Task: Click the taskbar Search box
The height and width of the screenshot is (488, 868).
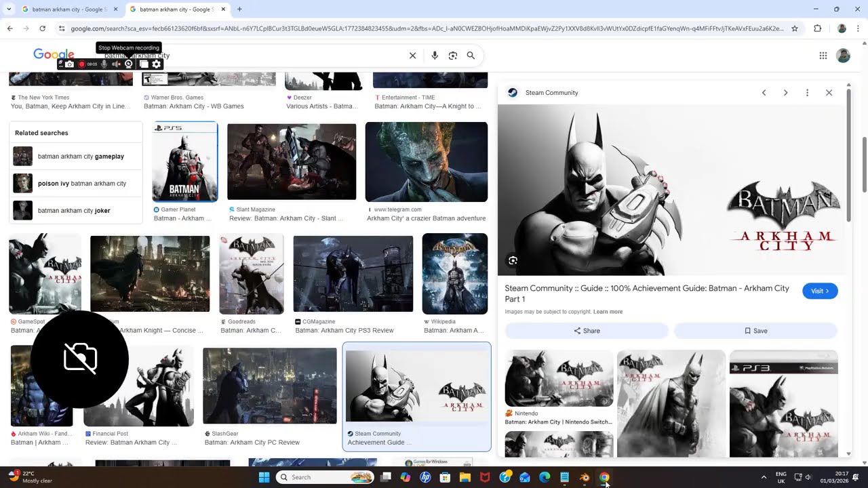Action: (325, 477)
